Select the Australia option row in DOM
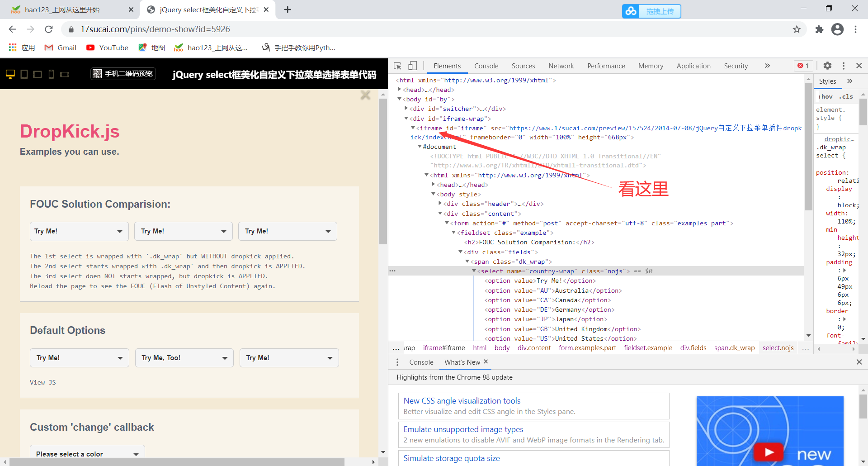 pyautogui.click(x=553, y=290)
